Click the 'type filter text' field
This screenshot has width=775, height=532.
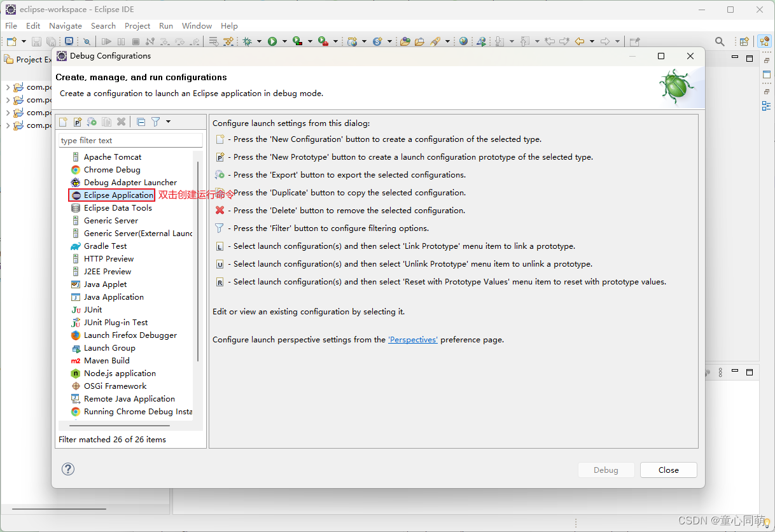[130, 140]
